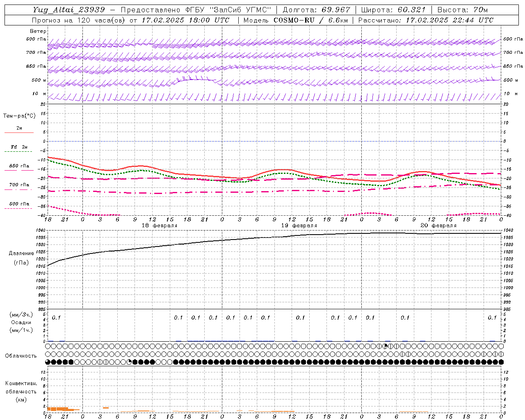Click the Td 2м dew point legend entry

[19, 147]
